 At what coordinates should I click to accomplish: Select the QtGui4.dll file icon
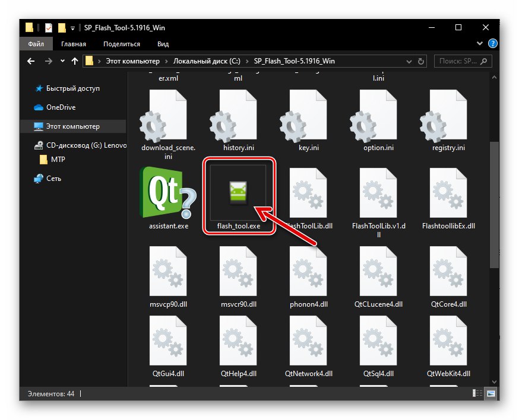click(168, 341)
